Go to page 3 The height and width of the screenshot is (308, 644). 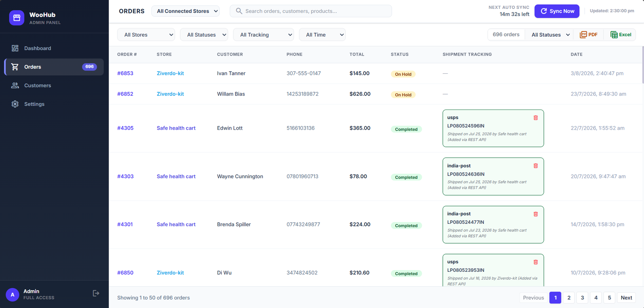coord(582,298)
